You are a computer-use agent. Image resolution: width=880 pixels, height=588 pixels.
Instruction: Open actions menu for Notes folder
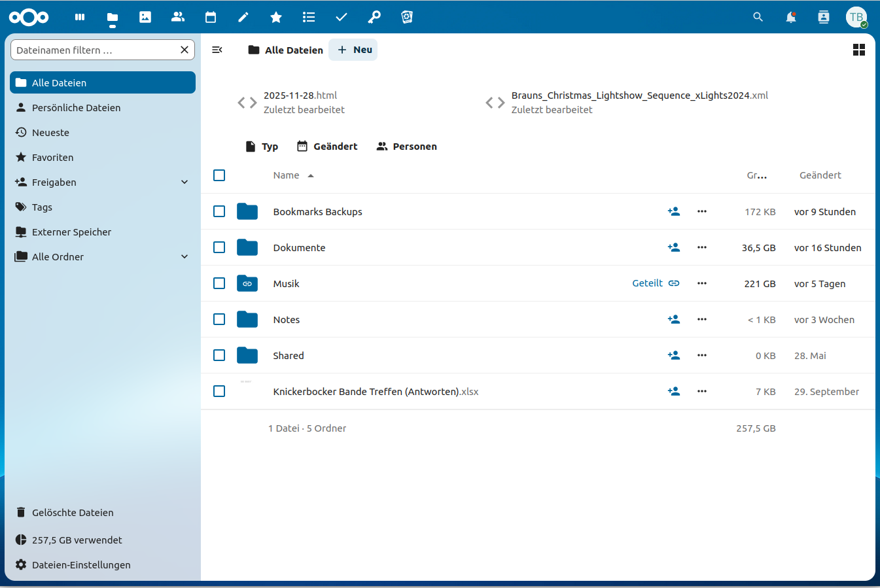[702, 319]
